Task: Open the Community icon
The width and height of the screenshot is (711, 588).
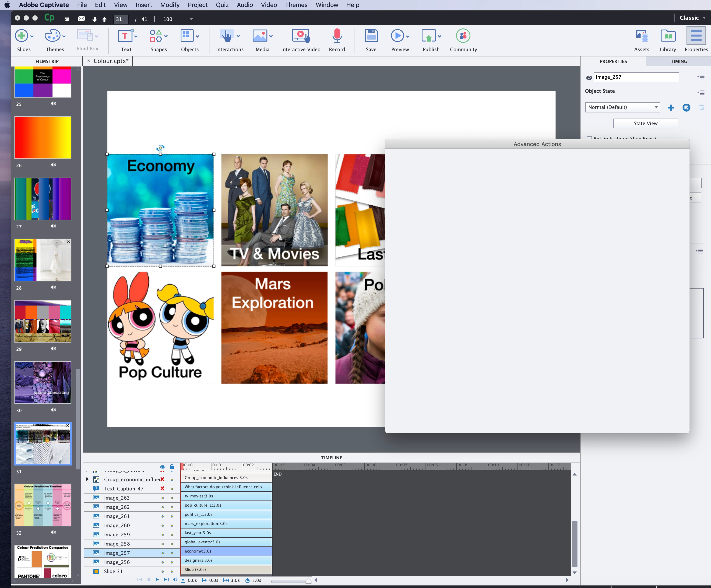Action: point(463,36)
